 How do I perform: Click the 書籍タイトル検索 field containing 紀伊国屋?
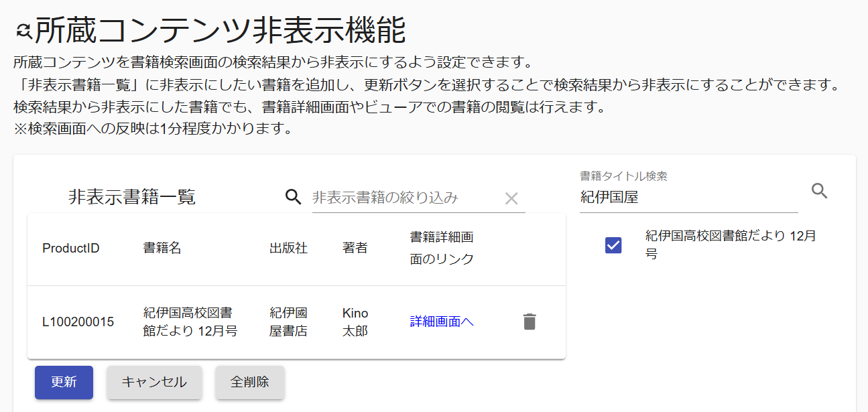[x=689, y=197]
